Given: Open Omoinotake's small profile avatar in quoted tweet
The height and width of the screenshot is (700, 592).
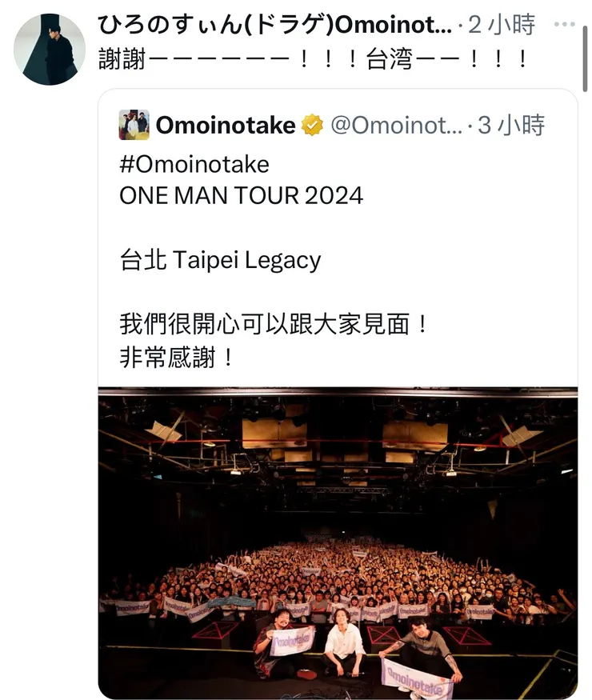Looking at the screenshot, I should 134,125.
